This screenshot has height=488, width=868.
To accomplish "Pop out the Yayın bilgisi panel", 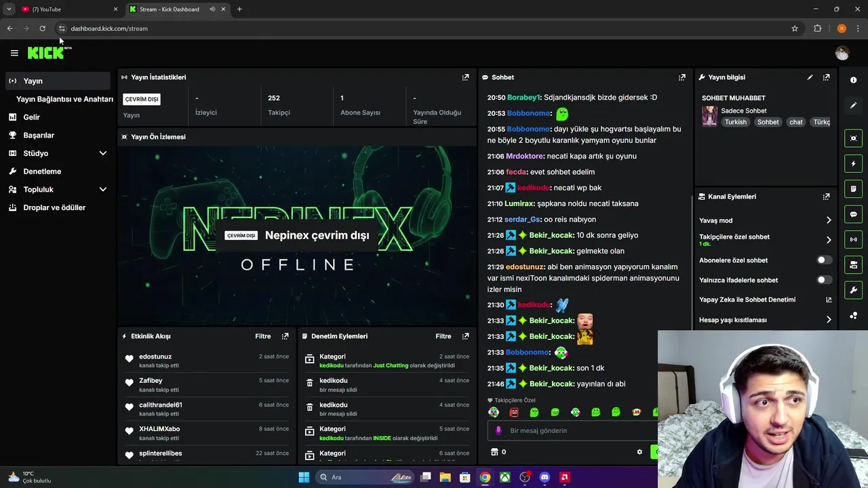I will pyautogui.click(x=826, y=77).
